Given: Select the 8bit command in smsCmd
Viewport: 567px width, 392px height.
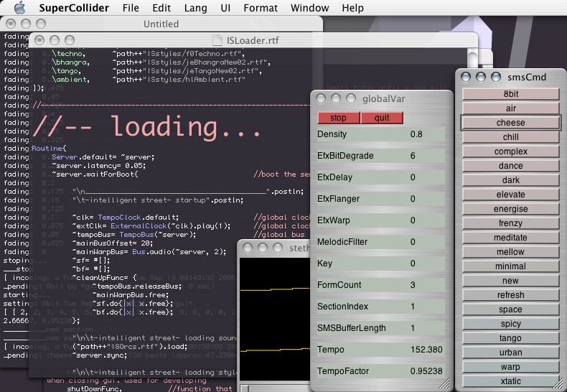Looking at the screenshot, I should [510, 94].
